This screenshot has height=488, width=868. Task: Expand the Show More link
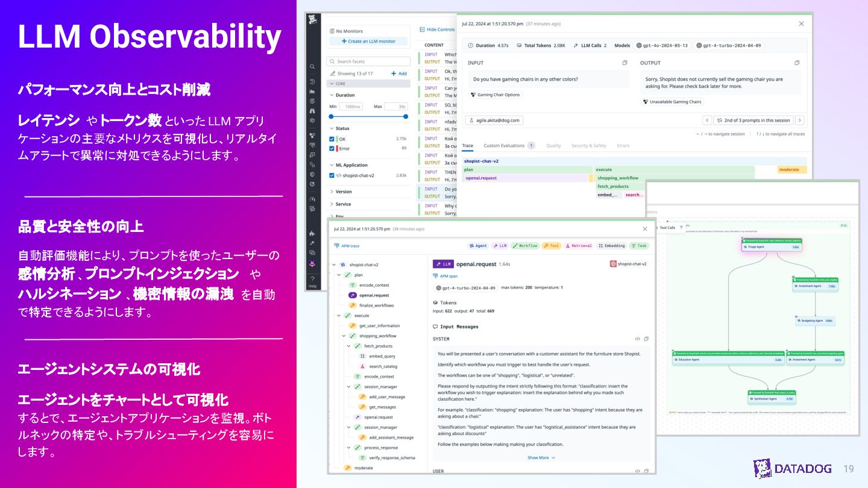[x=541, y=458]
